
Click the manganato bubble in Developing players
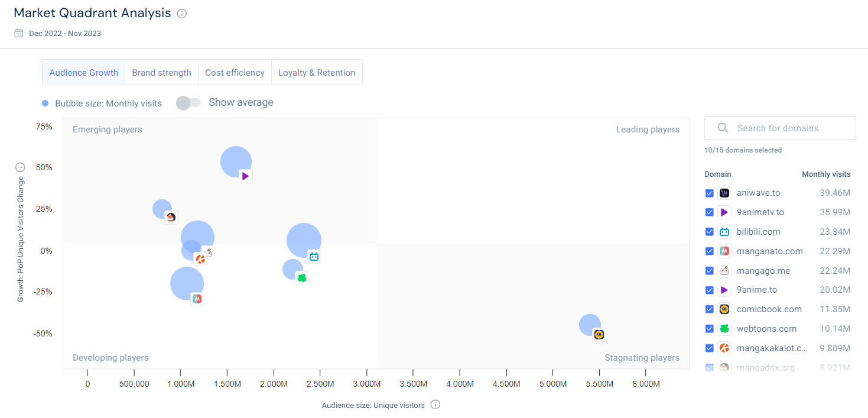point(187,284)
